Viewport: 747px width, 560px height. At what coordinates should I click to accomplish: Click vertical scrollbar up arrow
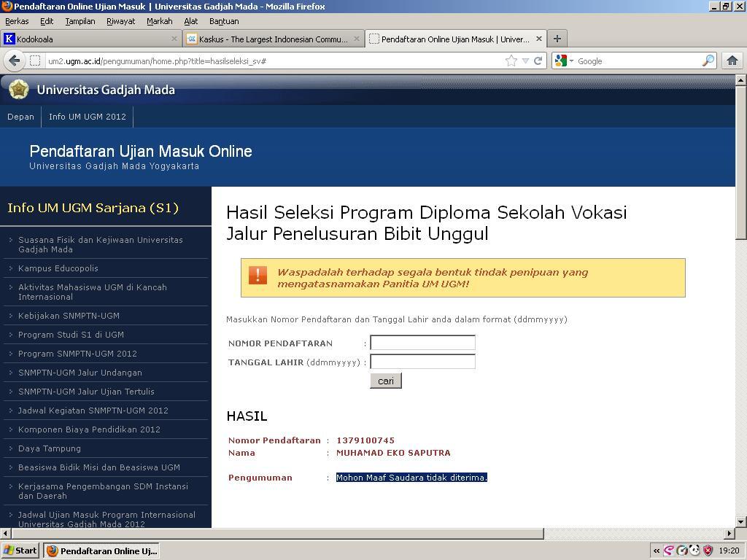tap(741, 80)
